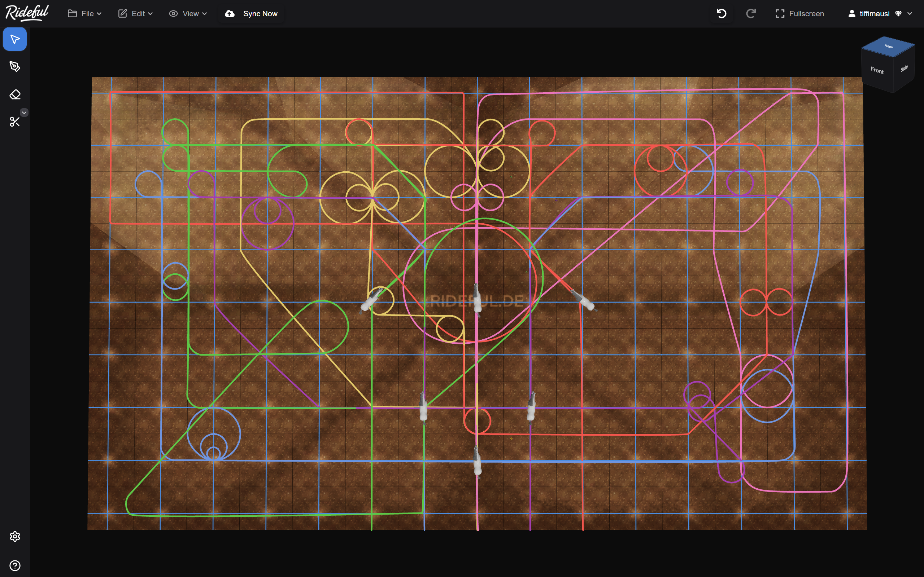This screenshot has height=577, width=924.
Task: Open the View dropdown menu
Action: point(188,14)
